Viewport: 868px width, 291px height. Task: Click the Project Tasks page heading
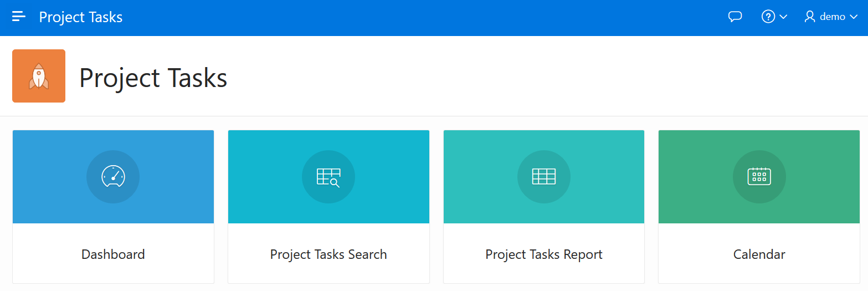[x=153, y=78]
